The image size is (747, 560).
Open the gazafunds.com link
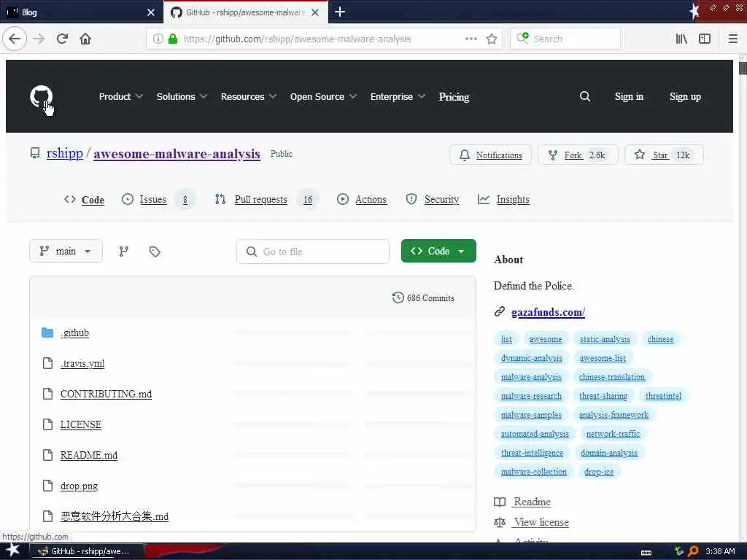[548, 312]
